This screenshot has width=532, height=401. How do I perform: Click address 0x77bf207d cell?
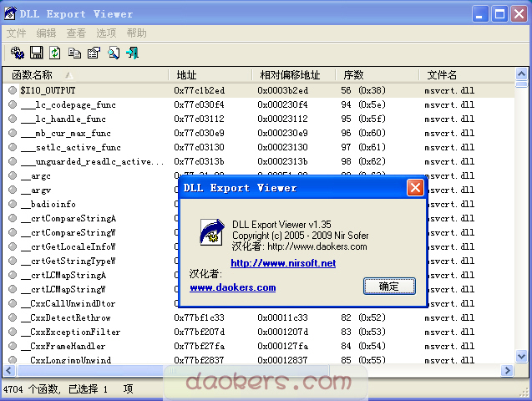(199, 332)
